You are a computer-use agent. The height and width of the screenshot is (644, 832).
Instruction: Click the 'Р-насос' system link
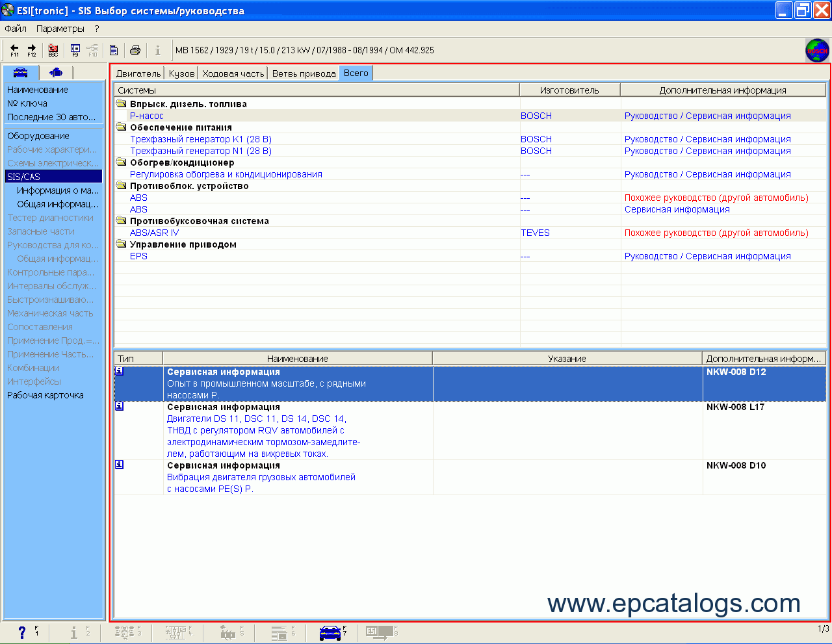coord(147,116)
